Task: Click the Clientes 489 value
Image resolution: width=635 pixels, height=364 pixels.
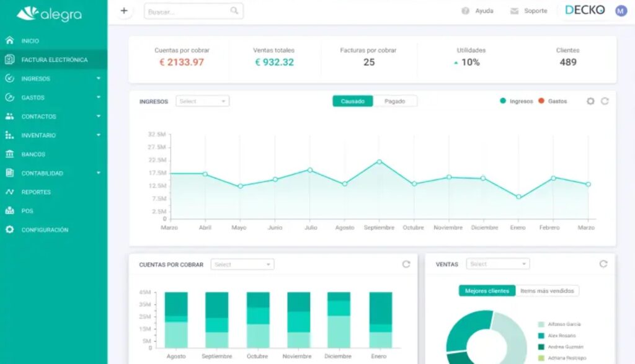Action: tap(568, 62)
